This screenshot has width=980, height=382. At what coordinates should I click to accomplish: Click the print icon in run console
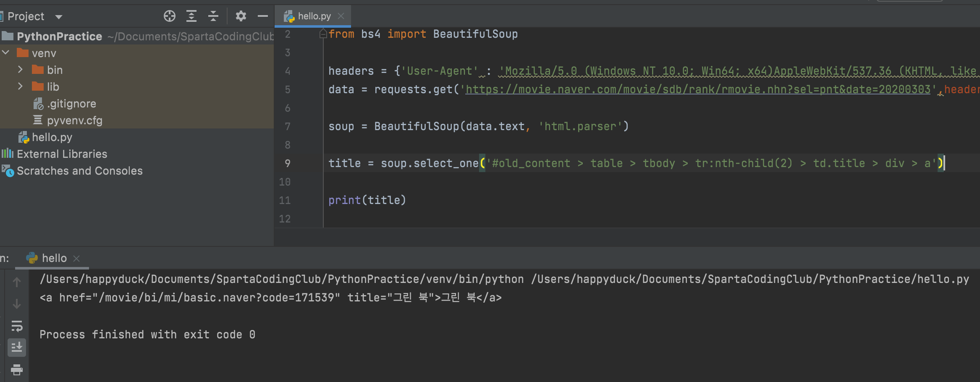[17, 369]
